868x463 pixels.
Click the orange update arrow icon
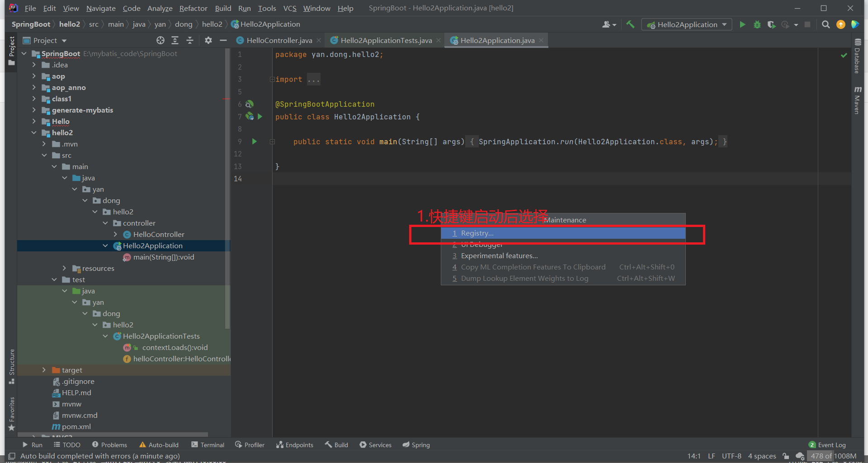[841, 24]
